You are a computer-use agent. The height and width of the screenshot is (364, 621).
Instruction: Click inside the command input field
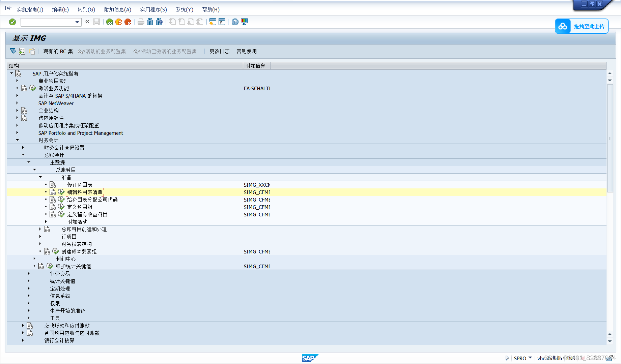click(47, 22)
